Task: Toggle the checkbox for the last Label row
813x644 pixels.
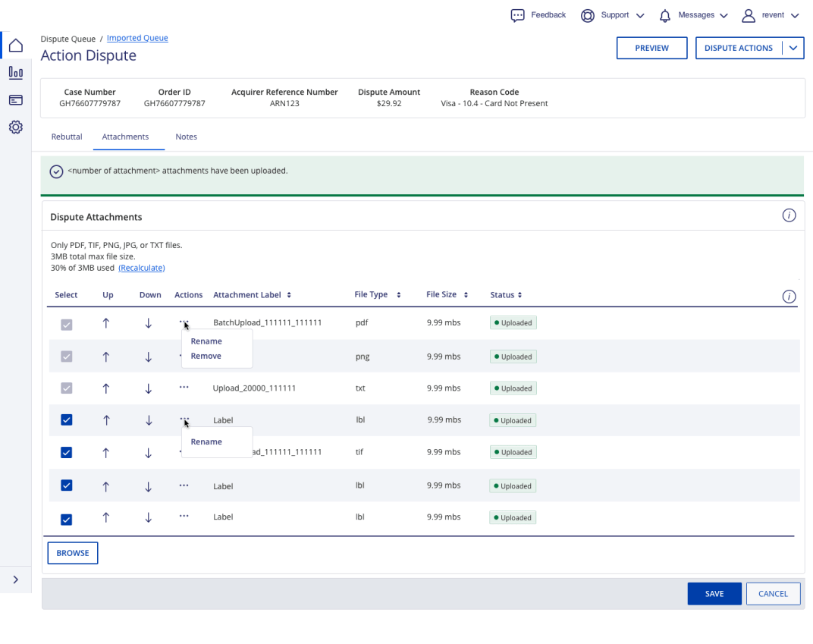Action: tap(67, 519)
